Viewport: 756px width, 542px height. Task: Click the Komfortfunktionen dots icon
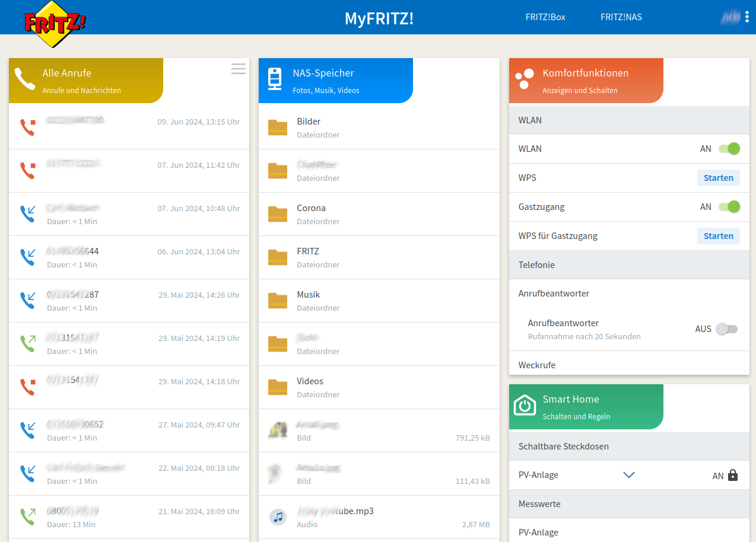pos(525,79)
